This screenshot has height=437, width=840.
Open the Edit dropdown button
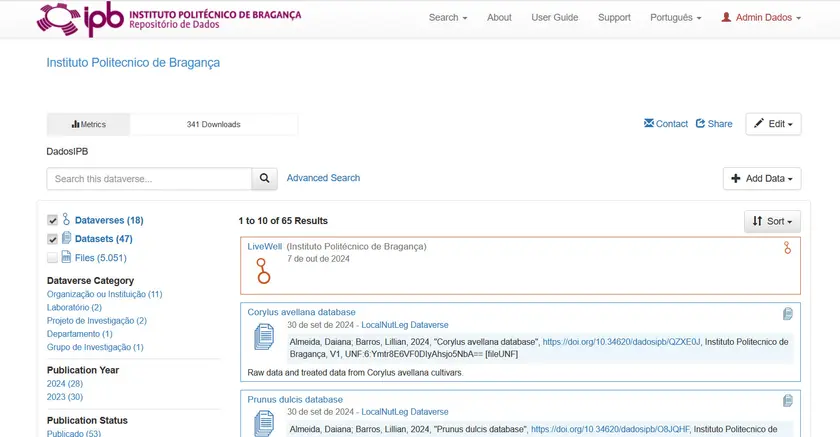point(773,124)
